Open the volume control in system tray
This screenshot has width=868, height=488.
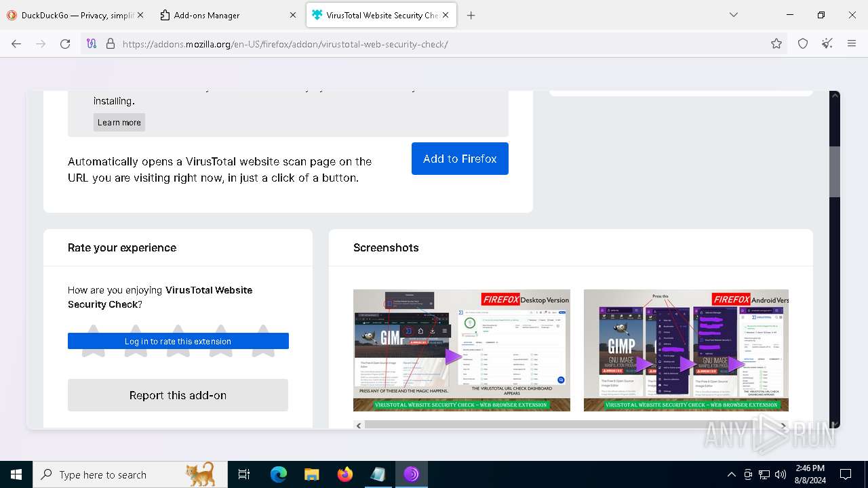coord(781,474)
